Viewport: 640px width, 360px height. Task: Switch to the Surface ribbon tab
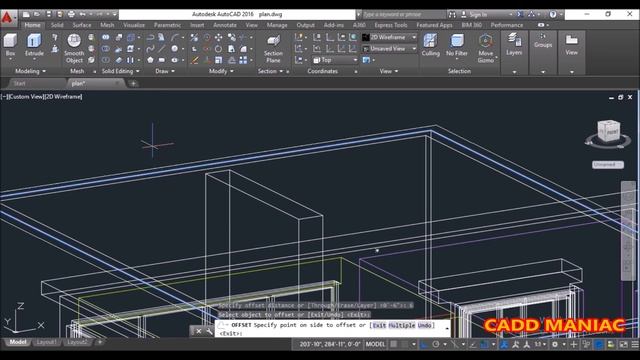tap(82, 25)
